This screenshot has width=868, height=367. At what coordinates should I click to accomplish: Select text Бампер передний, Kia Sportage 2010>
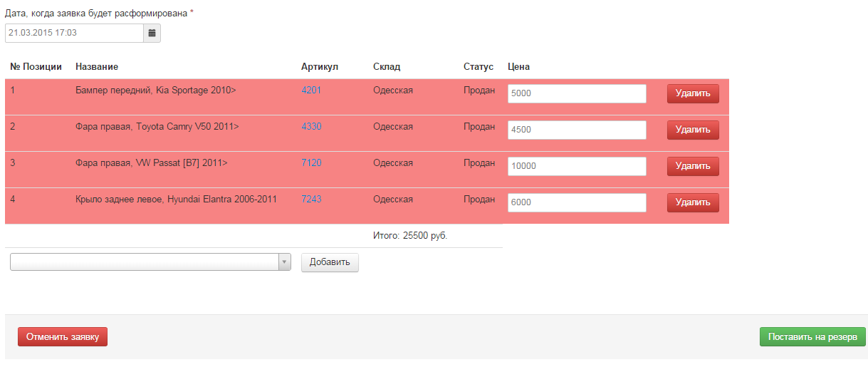pyautogui.click(x=156, y=91)
